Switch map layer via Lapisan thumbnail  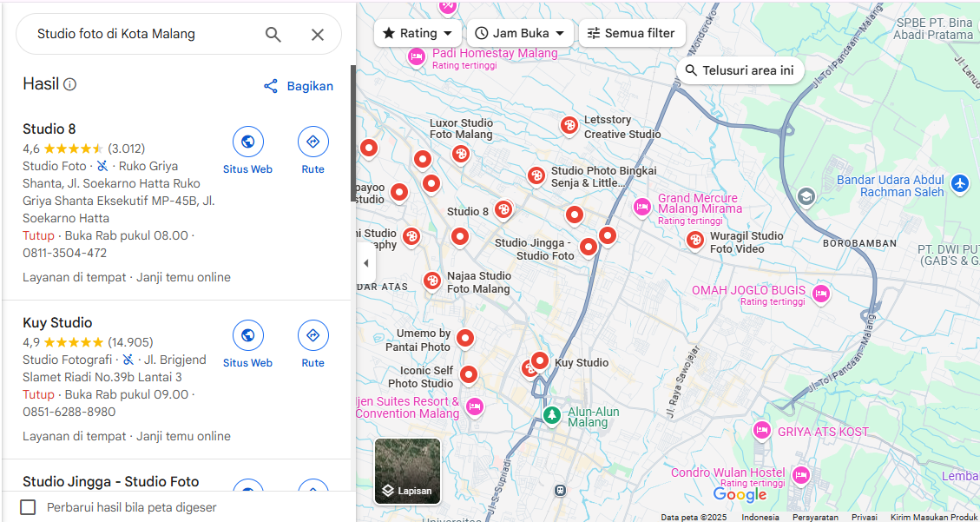pyautogui.click(x=407, y=471)
